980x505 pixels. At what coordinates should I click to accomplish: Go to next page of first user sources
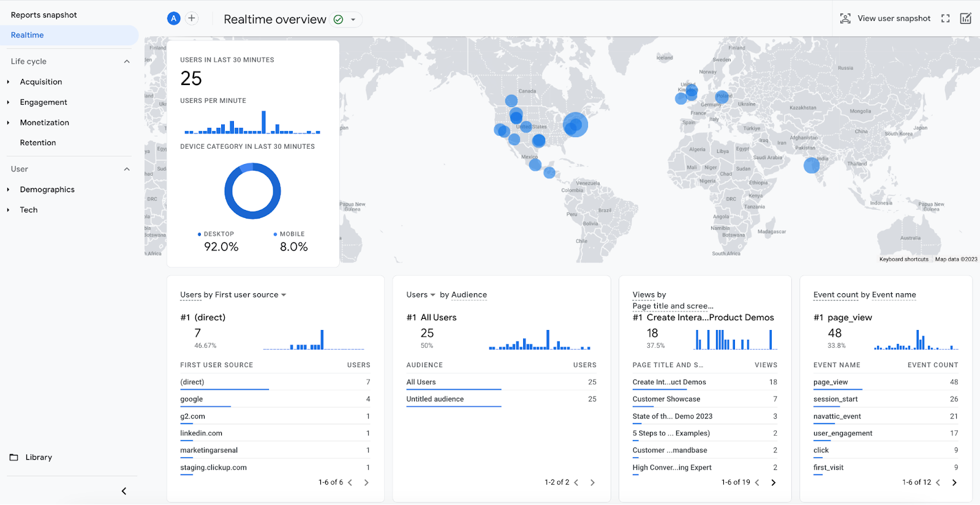pos(366,482)
